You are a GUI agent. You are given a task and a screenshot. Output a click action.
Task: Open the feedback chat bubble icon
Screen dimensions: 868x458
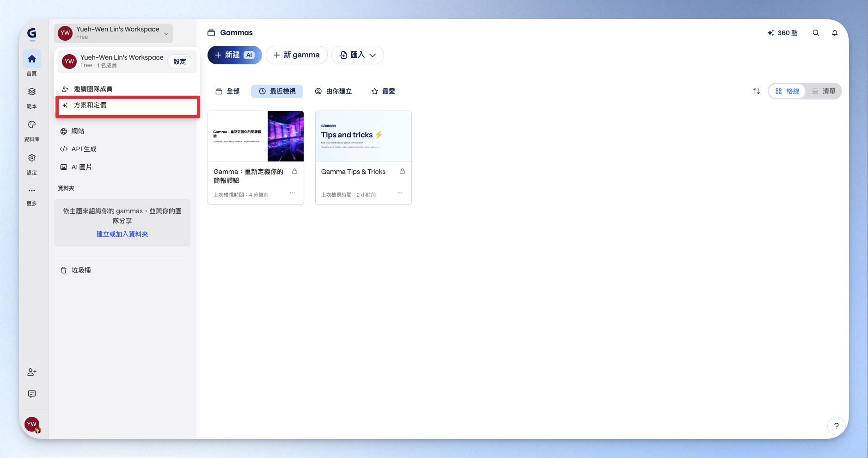pyautogui.click(x=31, y=394)
